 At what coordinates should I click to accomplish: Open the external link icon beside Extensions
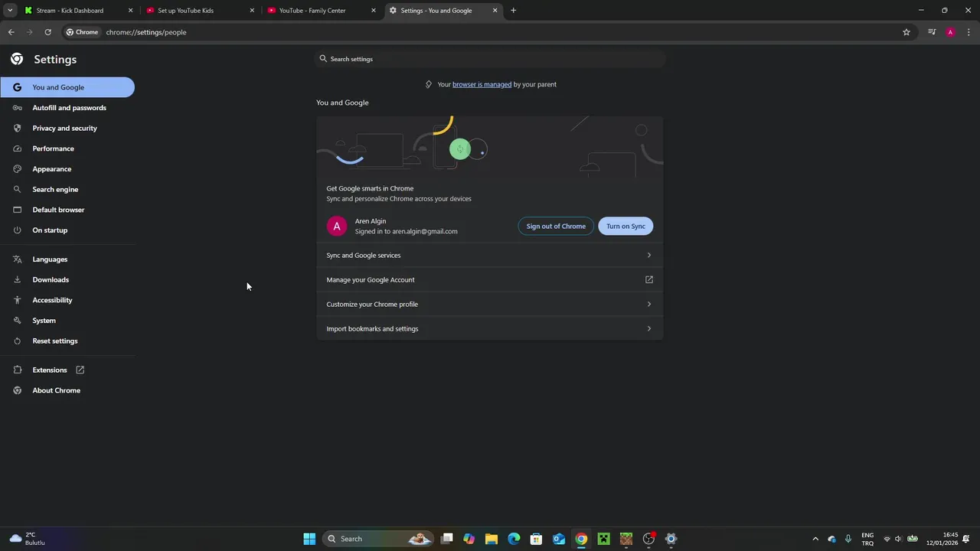(x=80, y=370)
